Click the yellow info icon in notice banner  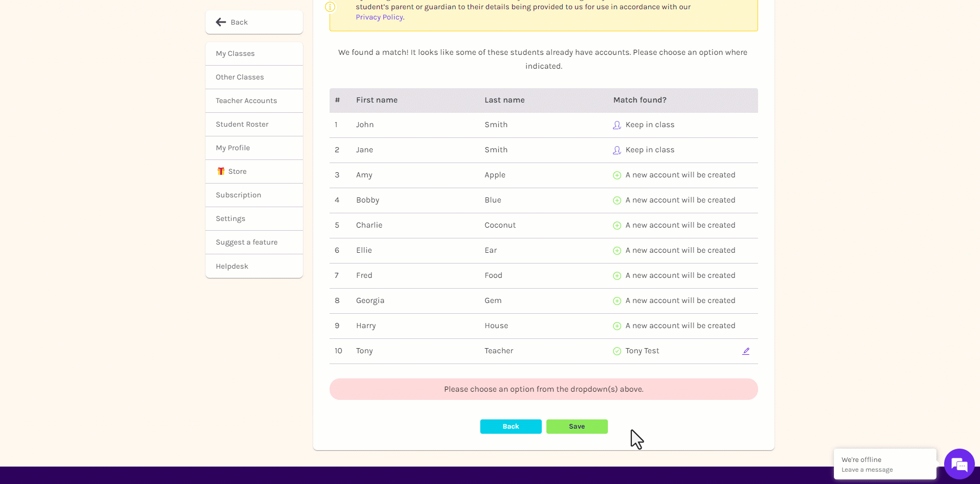330,7
